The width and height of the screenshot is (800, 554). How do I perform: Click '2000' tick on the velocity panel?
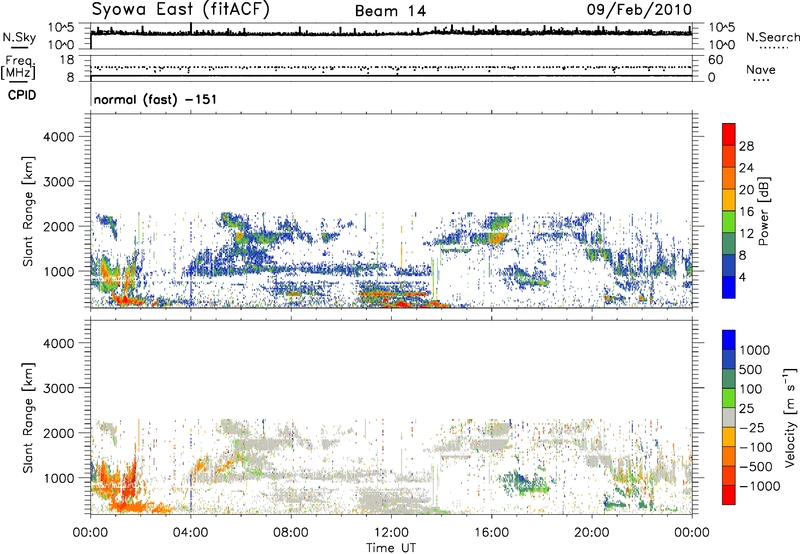[x=58, y=433]
